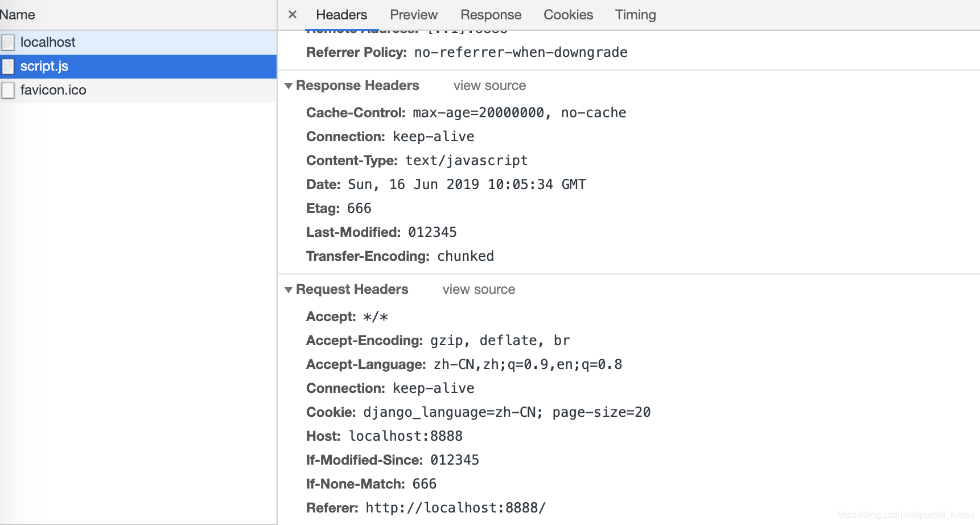Image resolution: width=980 pixels, height=525 pixels.
Task: Click view source next to Request Headers
Action: (478, 289)
